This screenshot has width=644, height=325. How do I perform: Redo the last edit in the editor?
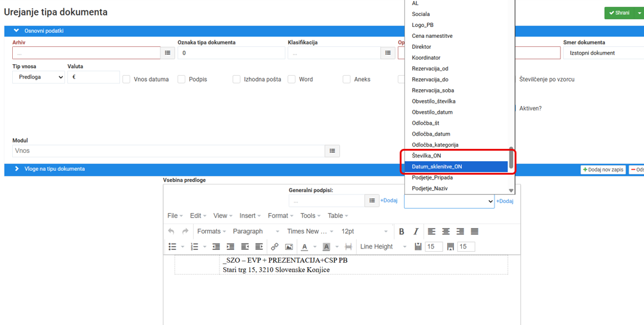pyautogui.click(x=185, y=231)
